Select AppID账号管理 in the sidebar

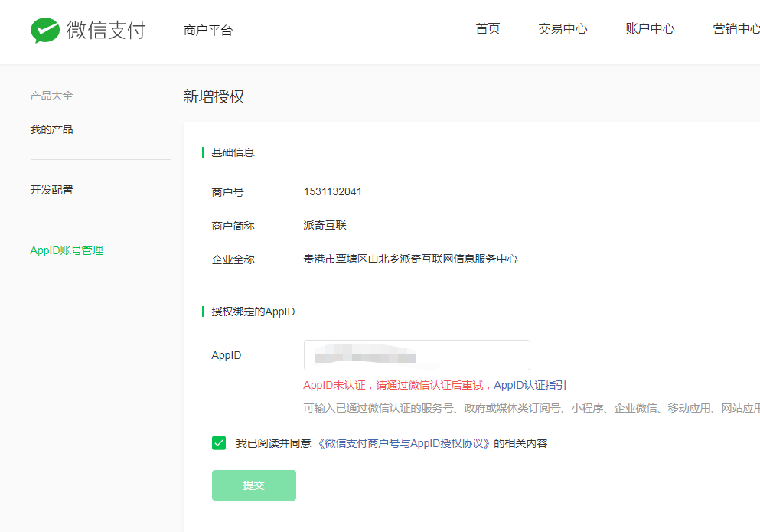pyautogui.click(x=67, y=250)
